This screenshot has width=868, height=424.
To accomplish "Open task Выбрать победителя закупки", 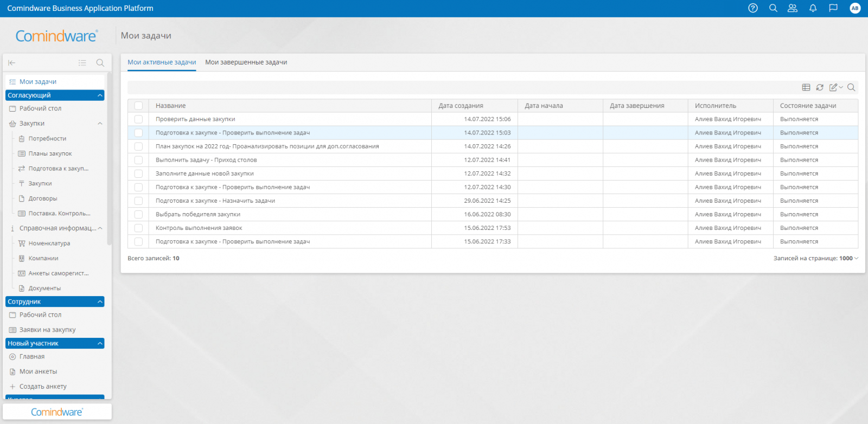I will point(198,214).
